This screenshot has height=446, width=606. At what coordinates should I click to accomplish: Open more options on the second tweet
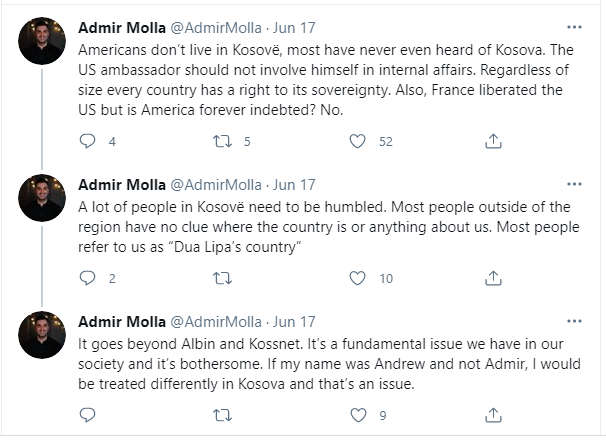(573, 184)
